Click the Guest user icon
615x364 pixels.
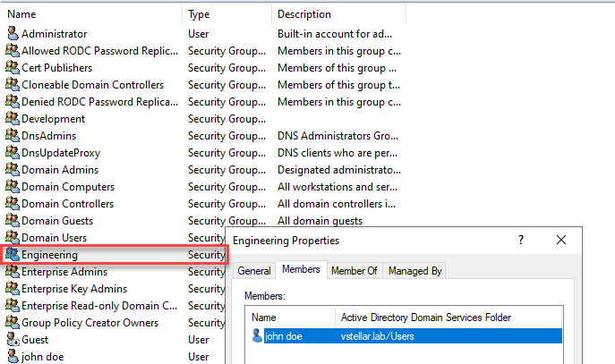[x=13, y=340]
